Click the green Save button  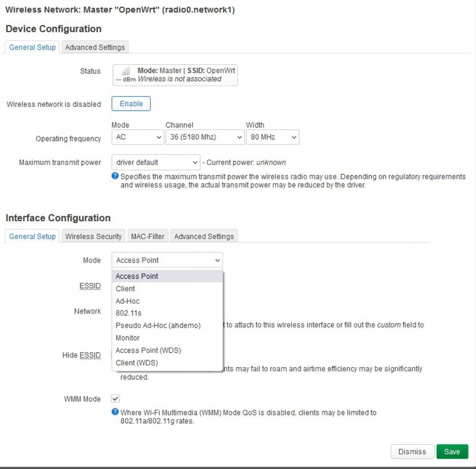pos(452,452)
